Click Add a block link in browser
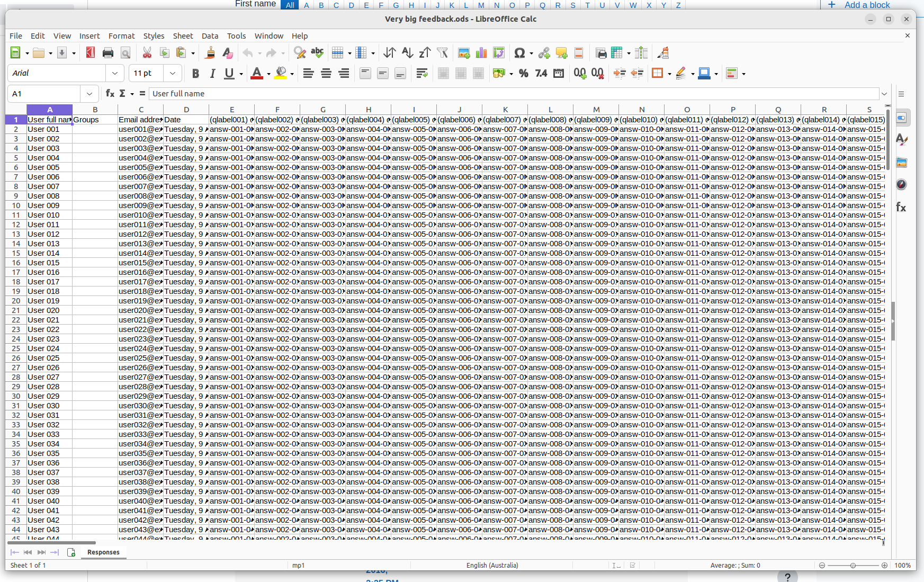 (x=867, y=5)
